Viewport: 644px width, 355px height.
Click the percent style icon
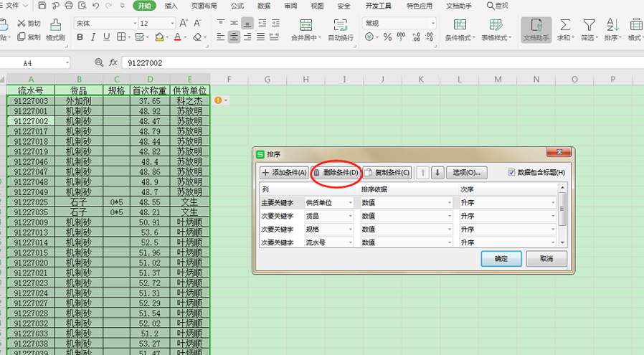[387, 37]
